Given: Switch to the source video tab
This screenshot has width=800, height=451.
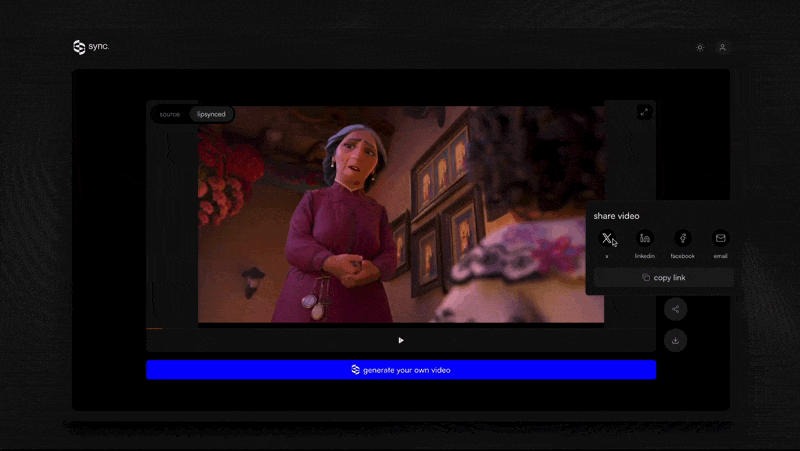Looking at the screenshot, I should (x=170, y=114).
